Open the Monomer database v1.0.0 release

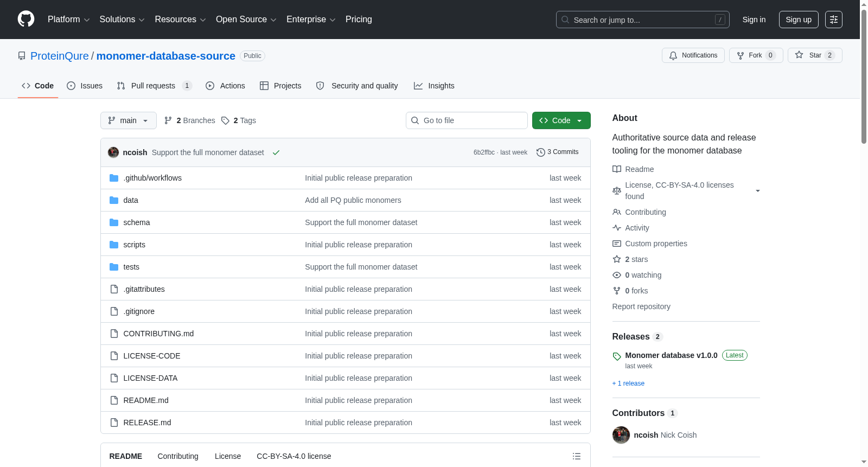[671, 355]
